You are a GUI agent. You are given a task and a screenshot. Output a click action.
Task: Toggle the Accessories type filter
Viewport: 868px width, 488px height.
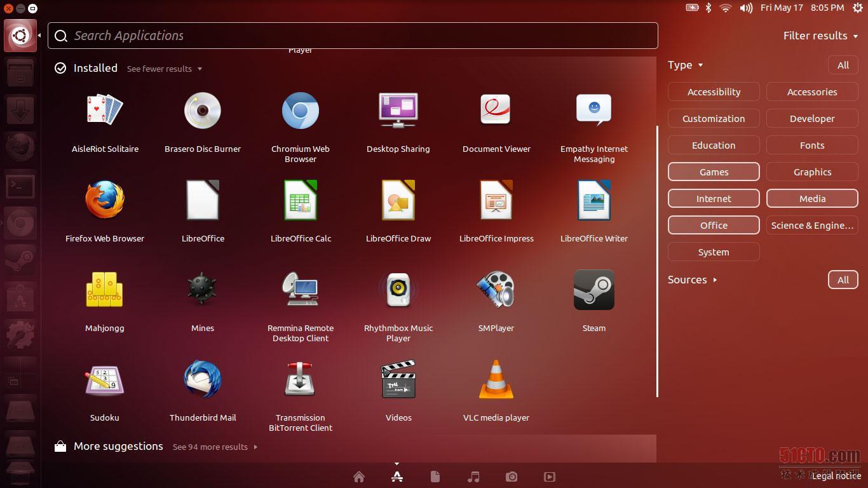[x=812, y=92]
